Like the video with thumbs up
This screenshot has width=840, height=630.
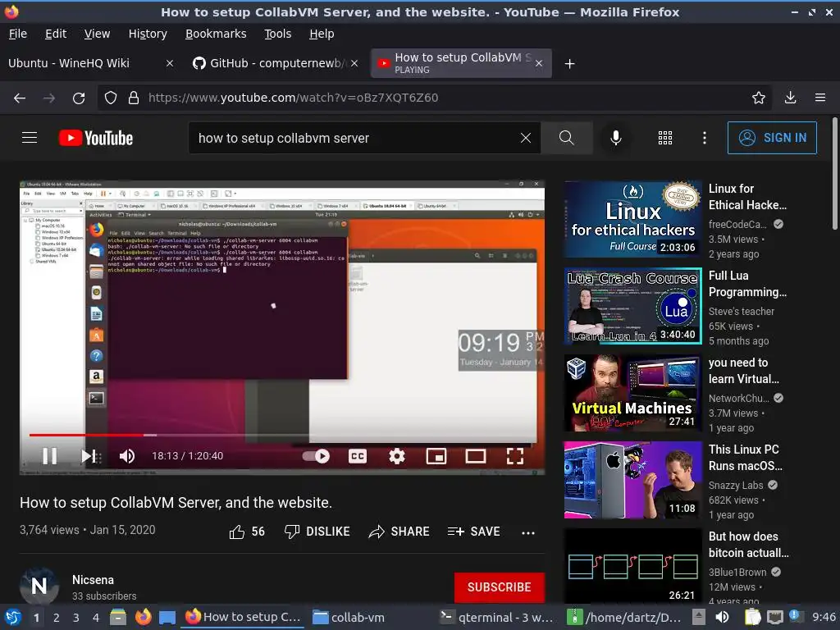(x=247, y=532)
